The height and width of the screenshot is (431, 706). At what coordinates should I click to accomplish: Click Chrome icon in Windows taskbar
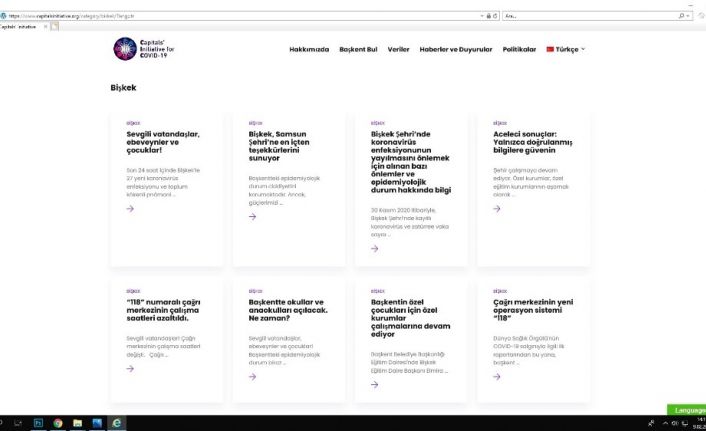click(58, 423)
